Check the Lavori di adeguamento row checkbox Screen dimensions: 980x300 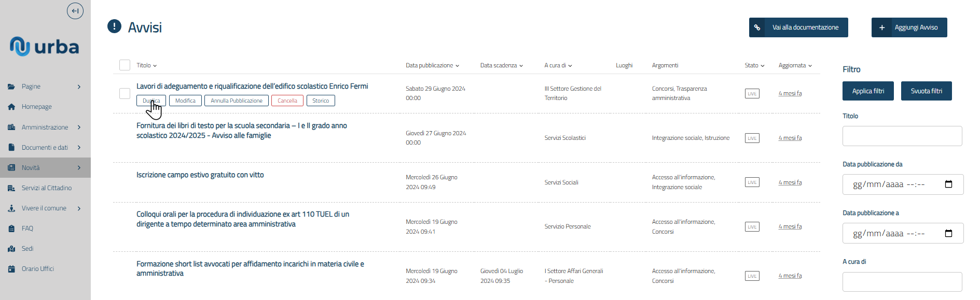click(x=125, y=93)
